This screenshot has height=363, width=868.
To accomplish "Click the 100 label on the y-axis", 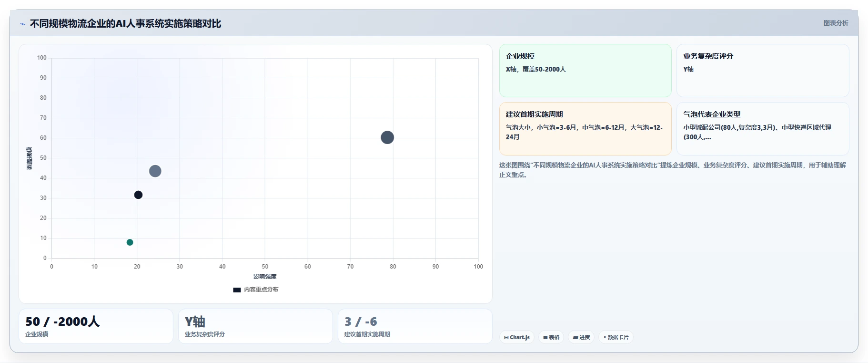I will pyautogui.click(x=42, y=58).
